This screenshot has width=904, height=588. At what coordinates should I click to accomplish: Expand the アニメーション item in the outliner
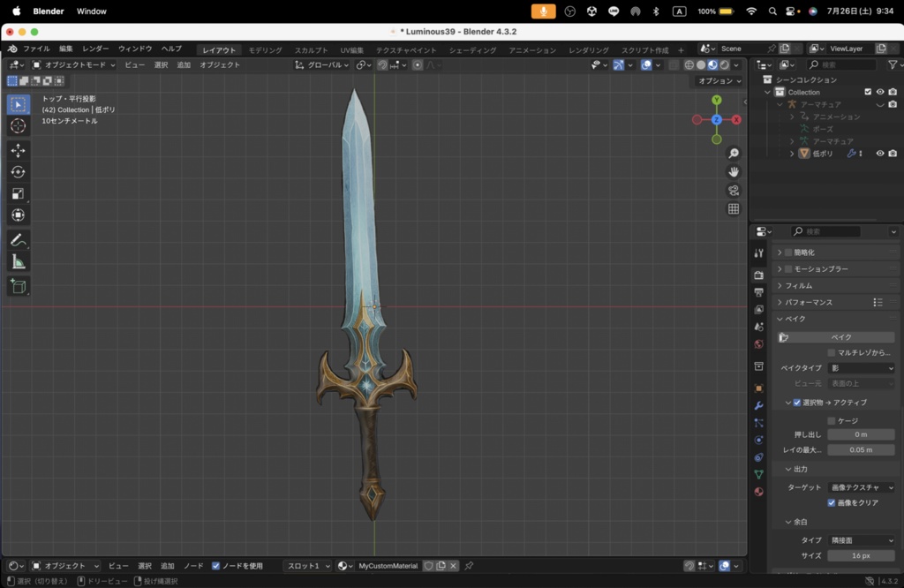coord(792,117)
